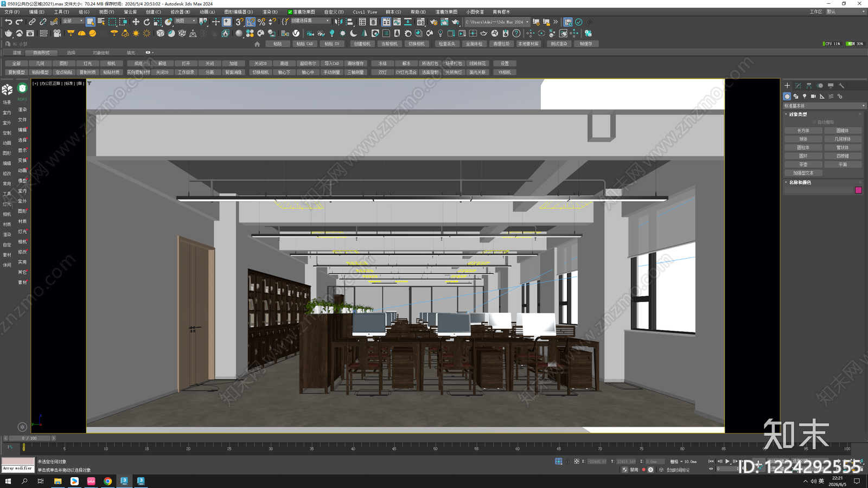Toggle the 渲染效果图 menu checkbox
Image resolution: width=868 pixels, height=488 pixels.
coord(290,12)
